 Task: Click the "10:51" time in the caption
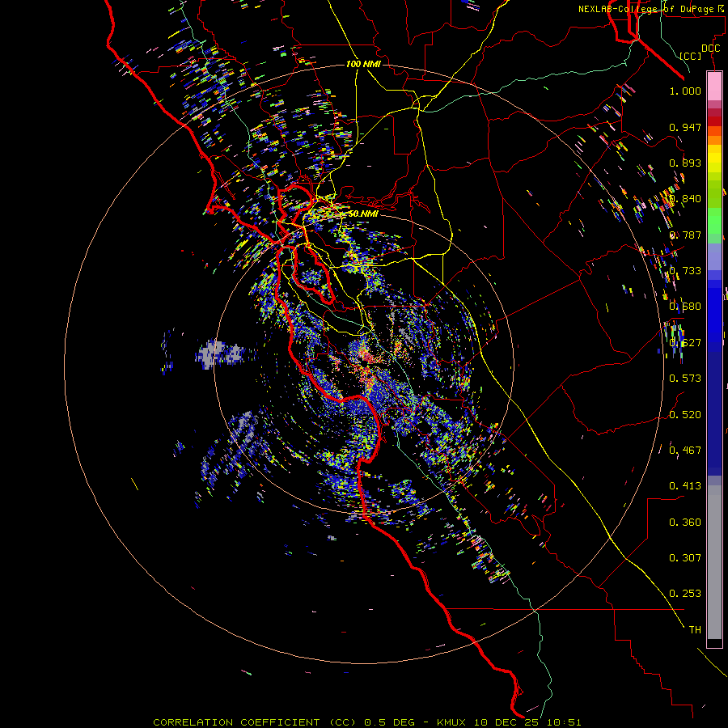[x=564, y=722]
